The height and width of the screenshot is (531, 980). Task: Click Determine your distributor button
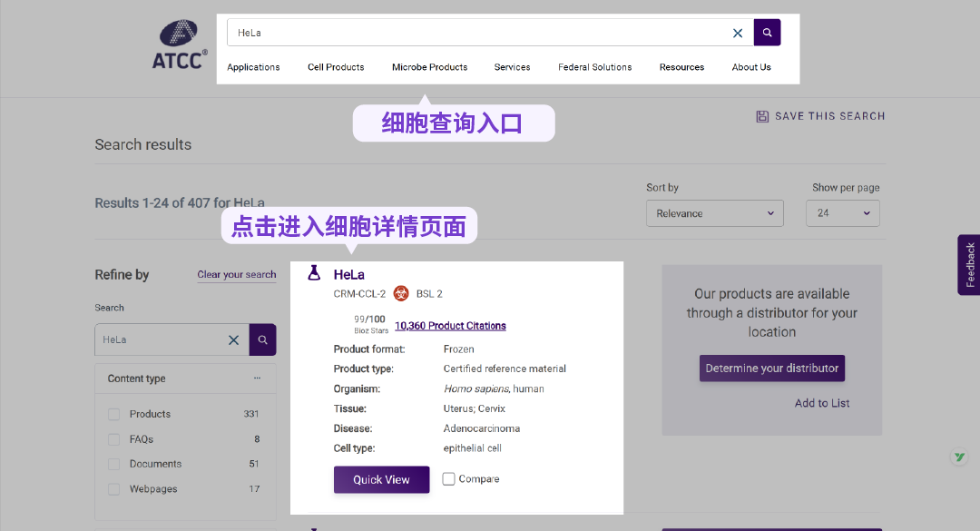pos(772,369)
